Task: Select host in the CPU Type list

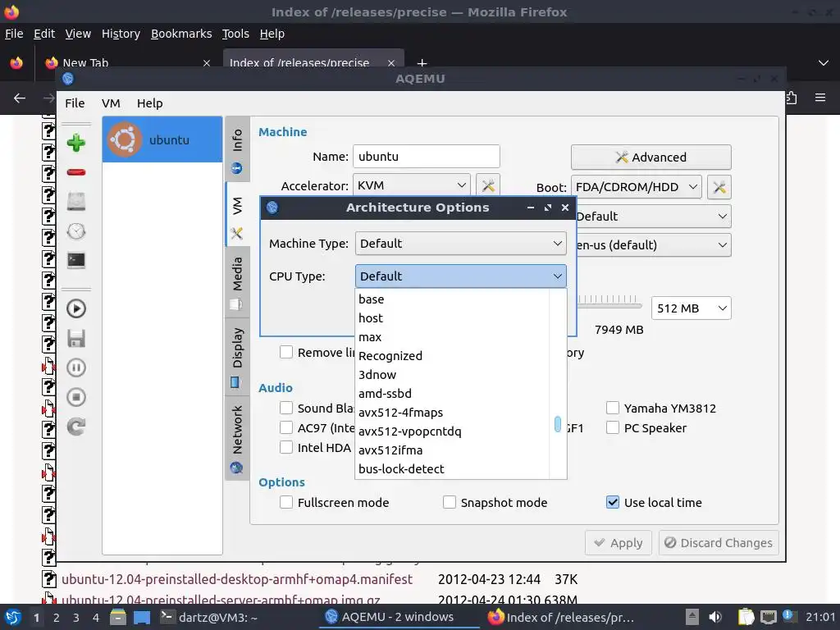Action: click(x=453, y=318)
